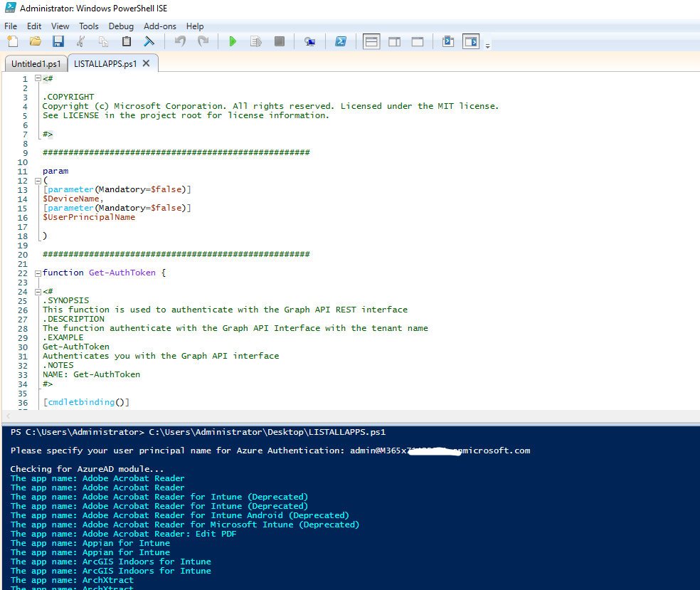Viewport: 700px width, 590px height.
Task: Click 'Adobe Acrobat Reader for Intune Android (Deprecated)' line
Action: pos(179,515)
